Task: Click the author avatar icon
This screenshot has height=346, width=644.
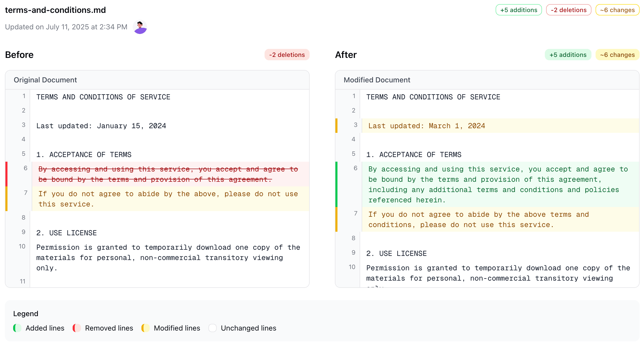Action: tap(140, 27)
